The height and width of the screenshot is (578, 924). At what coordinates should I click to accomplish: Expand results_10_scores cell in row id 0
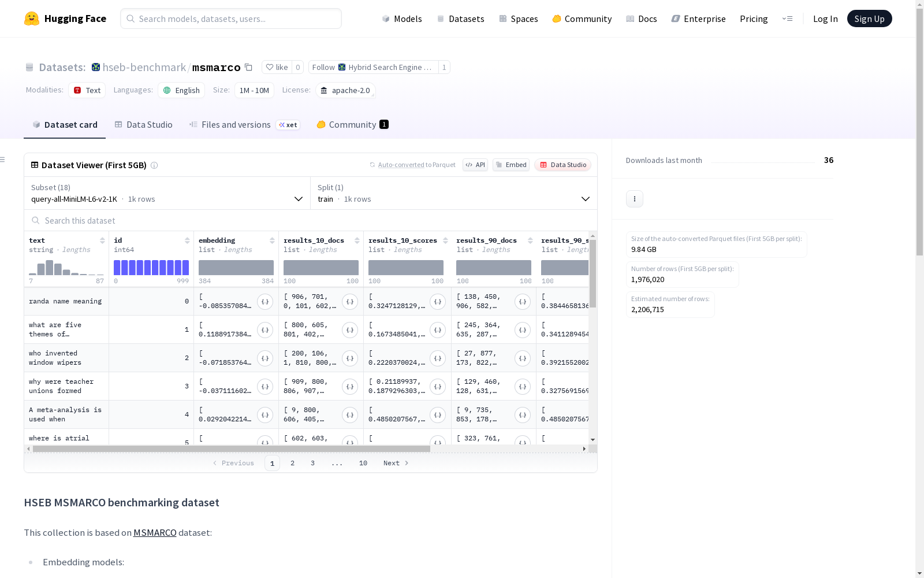pos(438,302)
